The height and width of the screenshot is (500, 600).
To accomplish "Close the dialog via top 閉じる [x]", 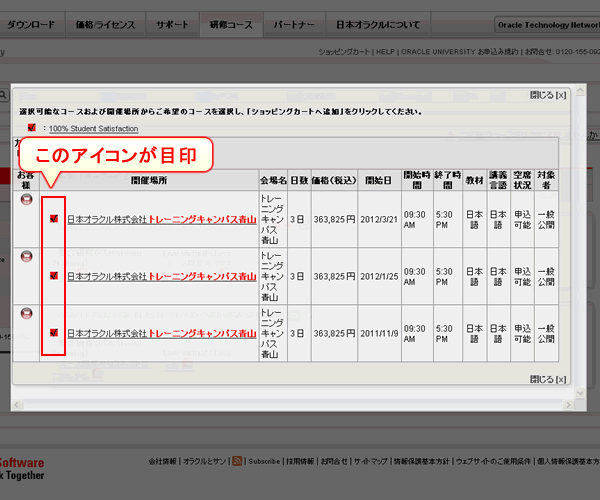I will click(x=548, y=95).
